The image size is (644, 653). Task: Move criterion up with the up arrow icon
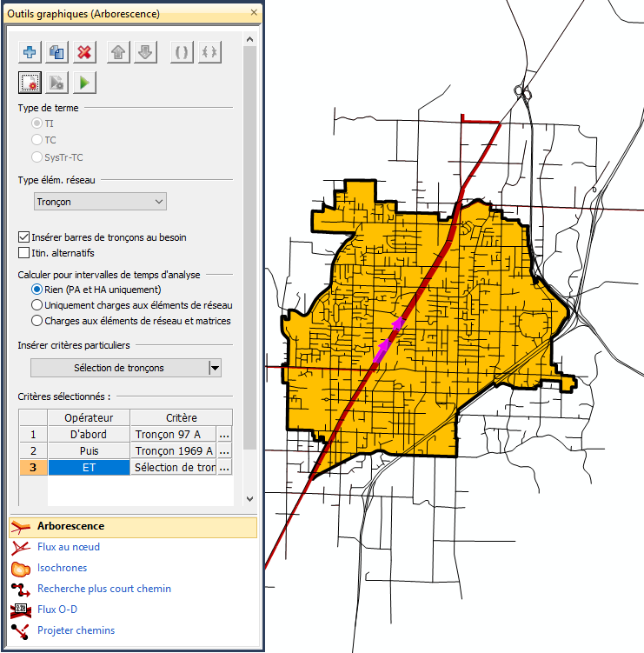pos(118,52)
